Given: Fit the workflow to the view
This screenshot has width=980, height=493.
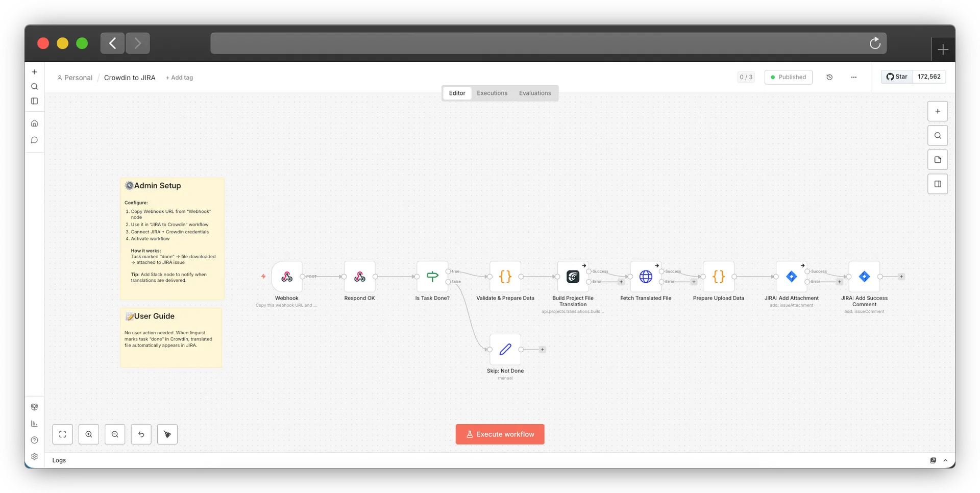Looking at the screenshot, I should click(62, 434).
